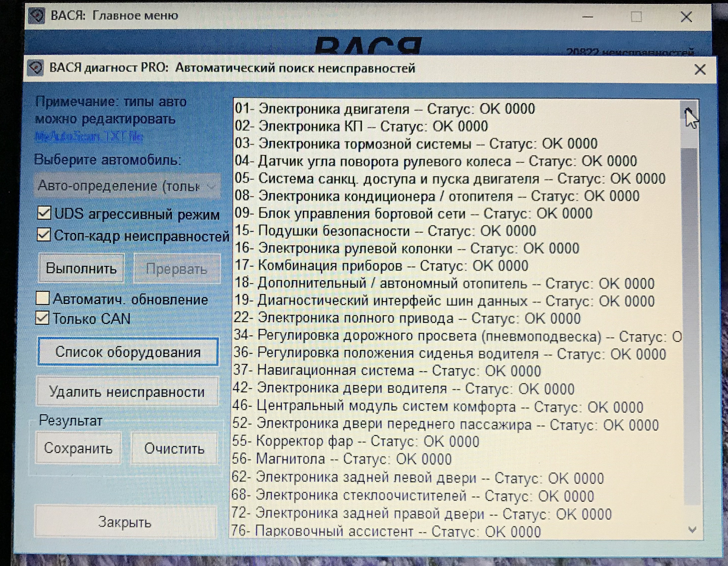Select row 36- Регулировка положения сиденья водителя

pyautogui.click(x=450, y=353)
